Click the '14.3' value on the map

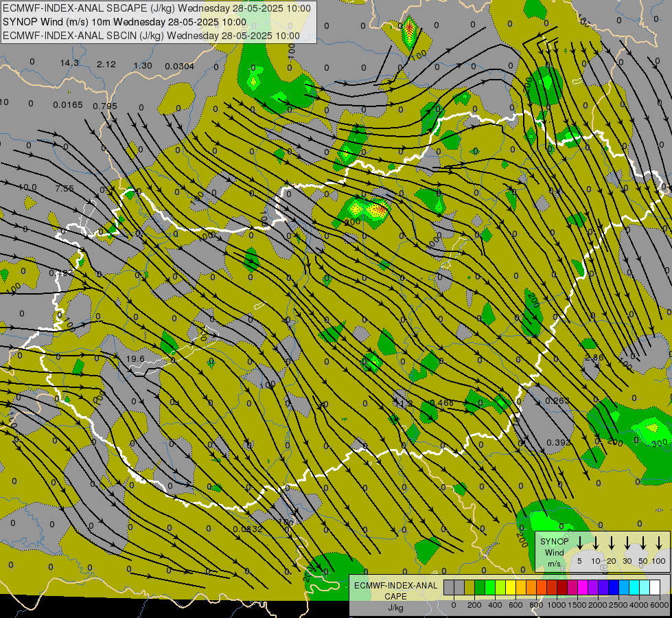point(69,63)
